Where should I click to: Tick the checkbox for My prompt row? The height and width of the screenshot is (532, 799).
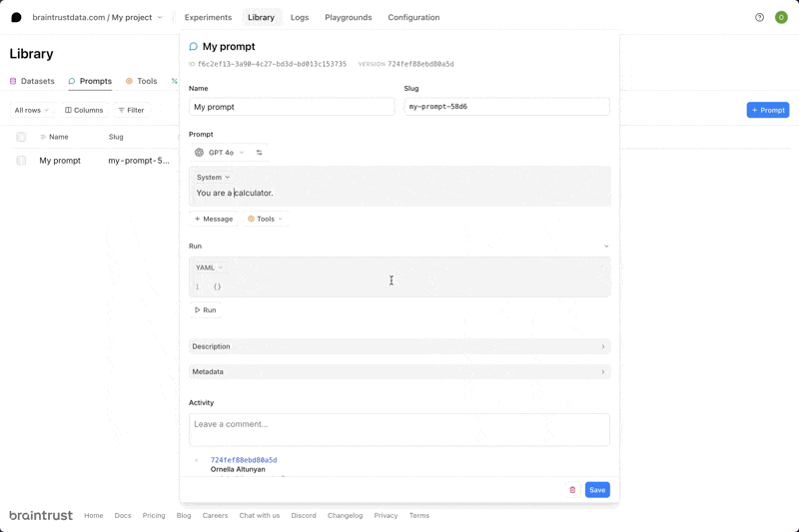coord(21,161)
